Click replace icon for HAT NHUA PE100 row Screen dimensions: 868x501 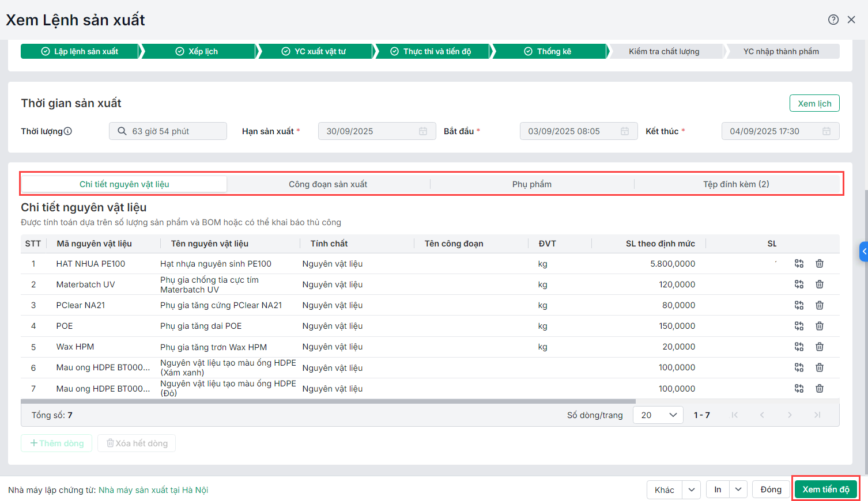[799, 264]
